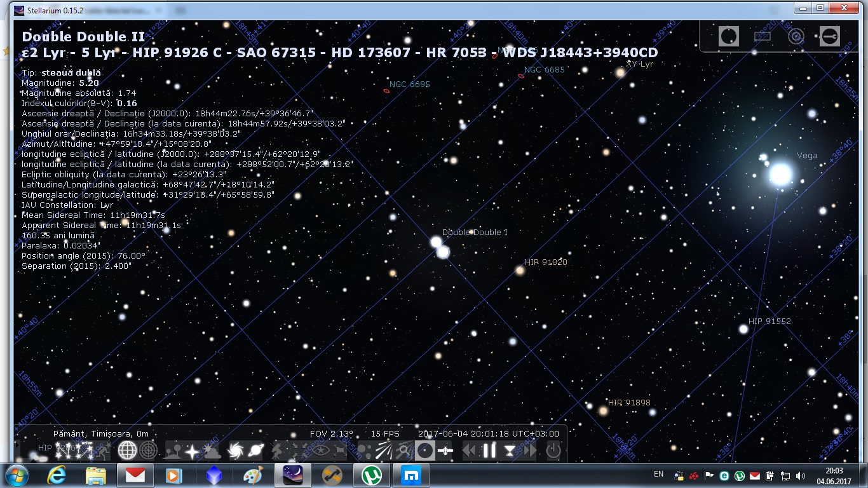Select star HIP 91552
Screen dimensions: 868x488
pyautogui.click(x=743, y=329)
